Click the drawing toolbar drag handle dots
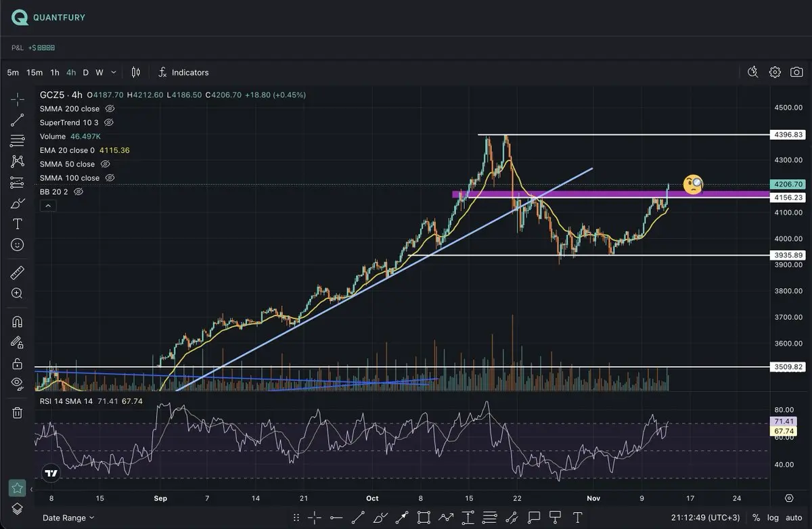 coord(296,518)
